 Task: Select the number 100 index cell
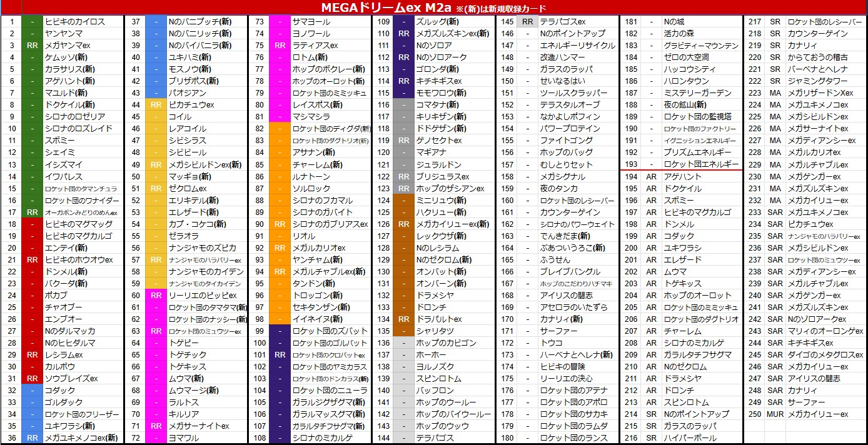[260, 343]
